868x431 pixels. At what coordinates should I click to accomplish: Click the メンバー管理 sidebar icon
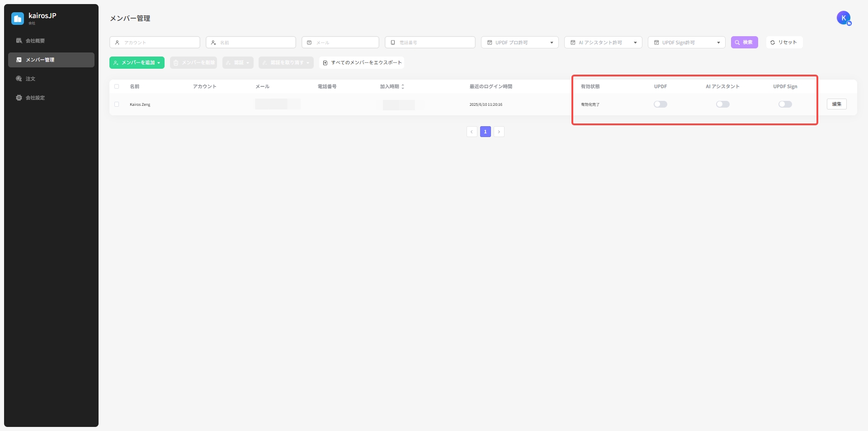click(19, 60)
